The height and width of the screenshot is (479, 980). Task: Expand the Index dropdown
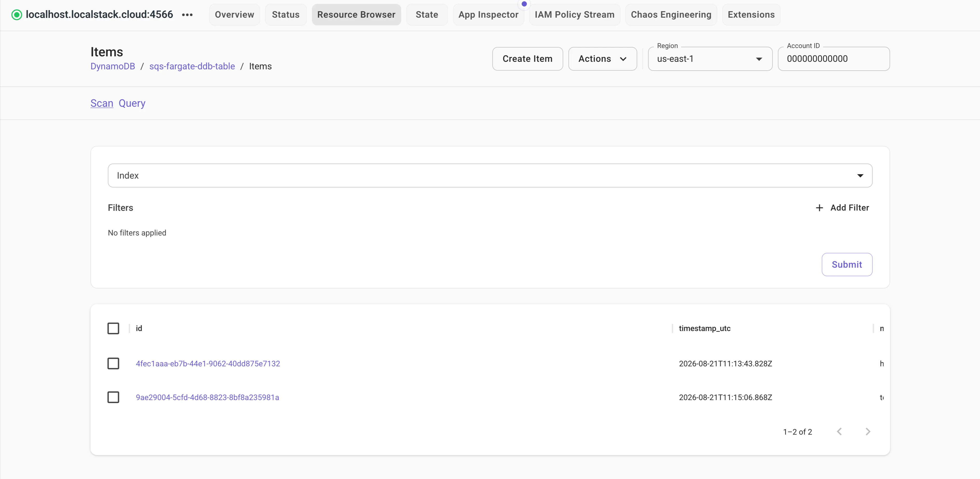490,176
